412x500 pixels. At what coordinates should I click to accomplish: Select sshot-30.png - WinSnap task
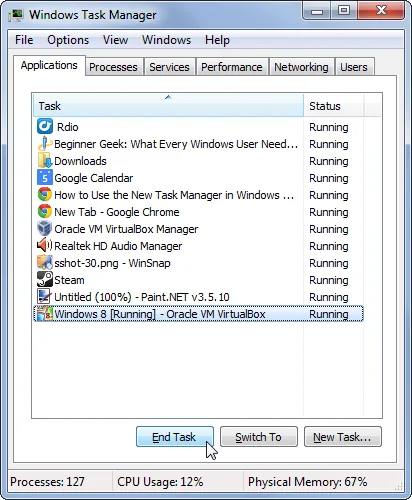(x=198, y=263)
